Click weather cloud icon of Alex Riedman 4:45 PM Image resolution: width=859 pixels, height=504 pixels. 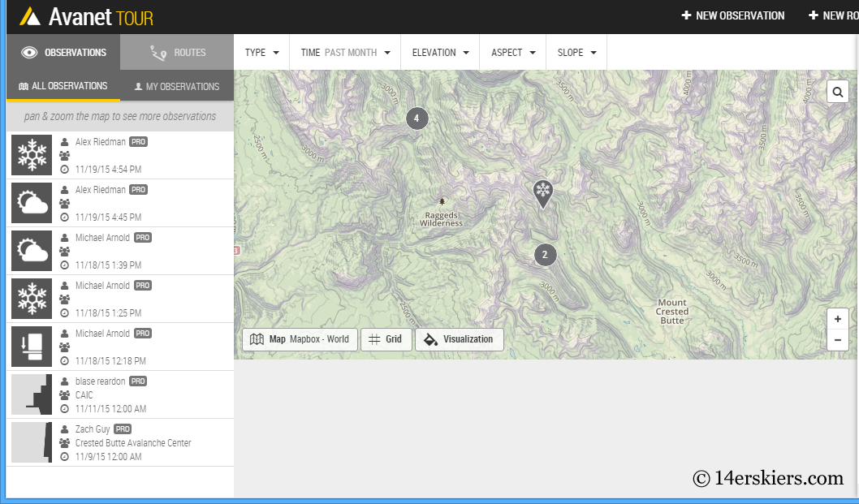tap(32, 203)
